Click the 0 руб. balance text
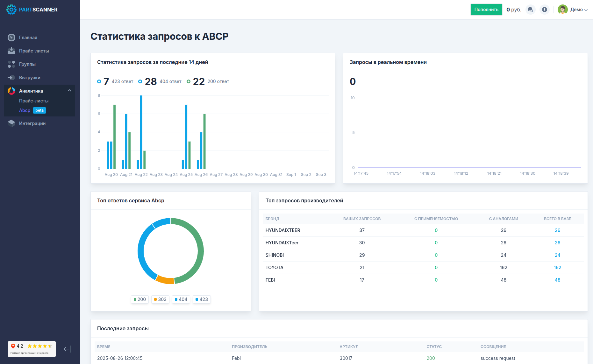Image resolution: width=593 pixels, height=364 pixels. click(x=514, y=10)
